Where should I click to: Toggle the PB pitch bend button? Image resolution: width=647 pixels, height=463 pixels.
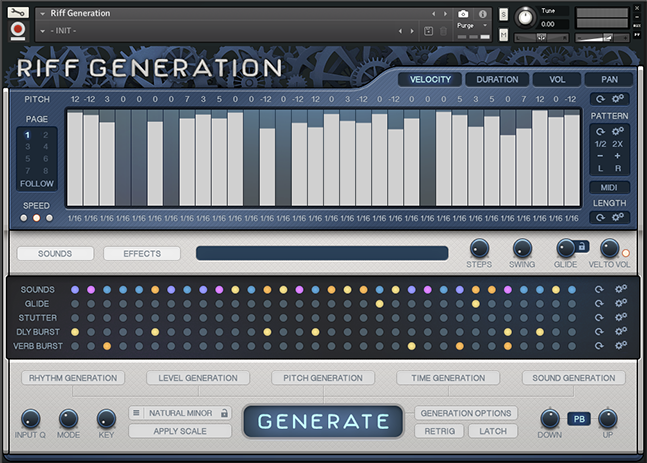tap(579, 419)
